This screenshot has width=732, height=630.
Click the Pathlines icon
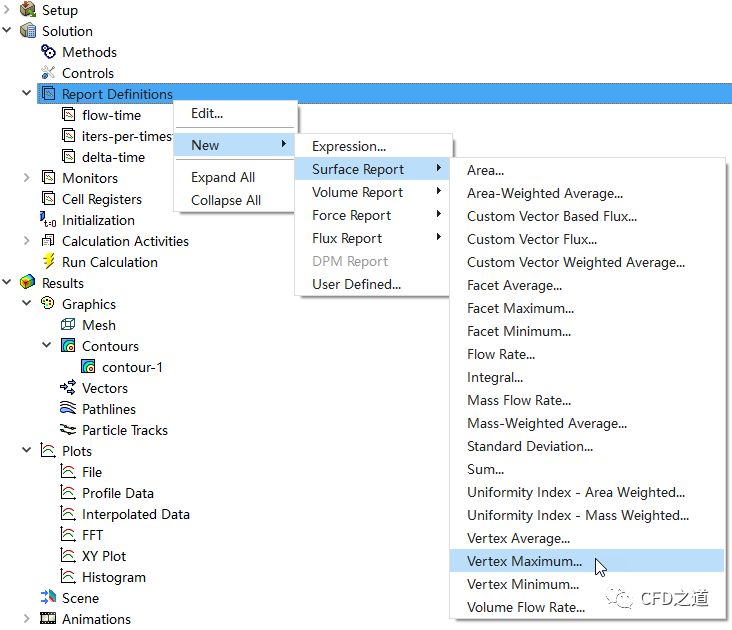point(68,409)
